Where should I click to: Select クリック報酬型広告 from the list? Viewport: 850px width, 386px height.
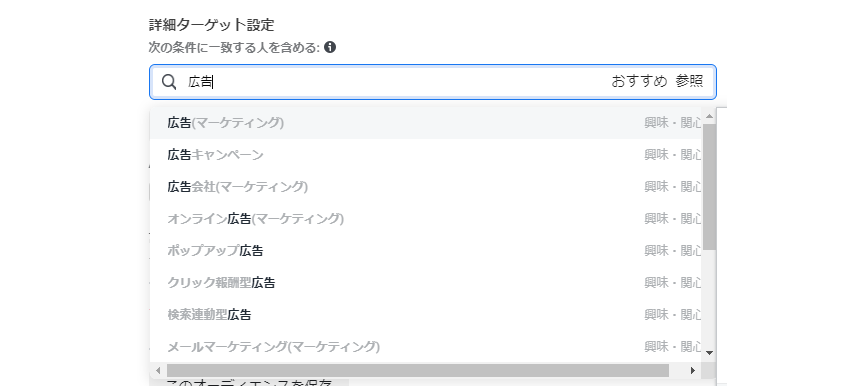(426, 283)
